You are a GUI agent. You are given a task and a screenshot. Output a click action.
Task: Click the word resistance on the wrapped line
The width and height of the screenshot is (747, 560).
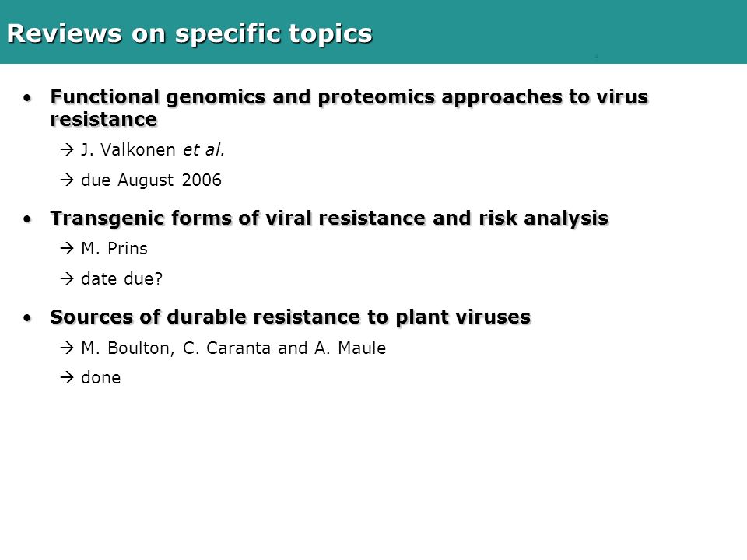click(x=103, y=120)
